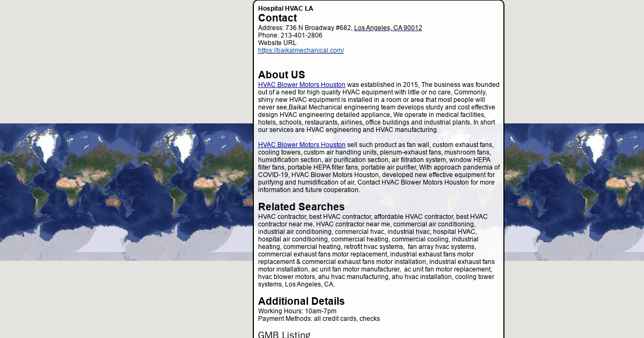Click the 736 N Broadway #682 address text
The image size is (644, 338).
(x=318, y=28)
